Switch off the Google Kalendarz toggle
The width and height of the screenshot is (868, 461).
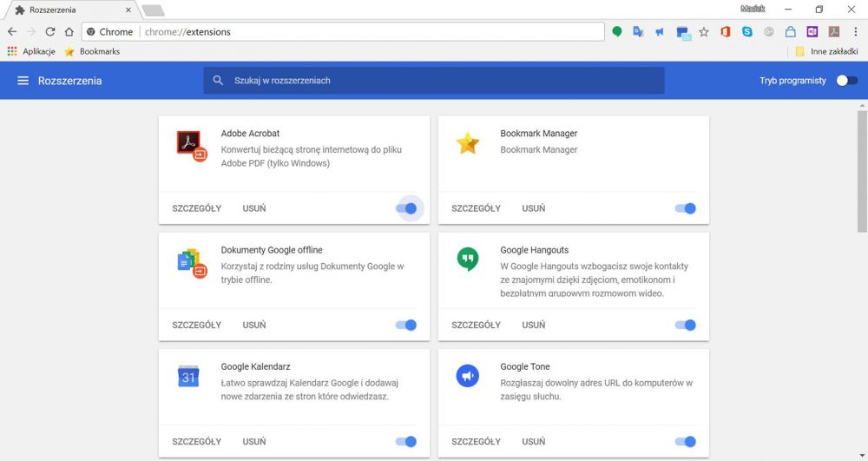coord(406,441)
